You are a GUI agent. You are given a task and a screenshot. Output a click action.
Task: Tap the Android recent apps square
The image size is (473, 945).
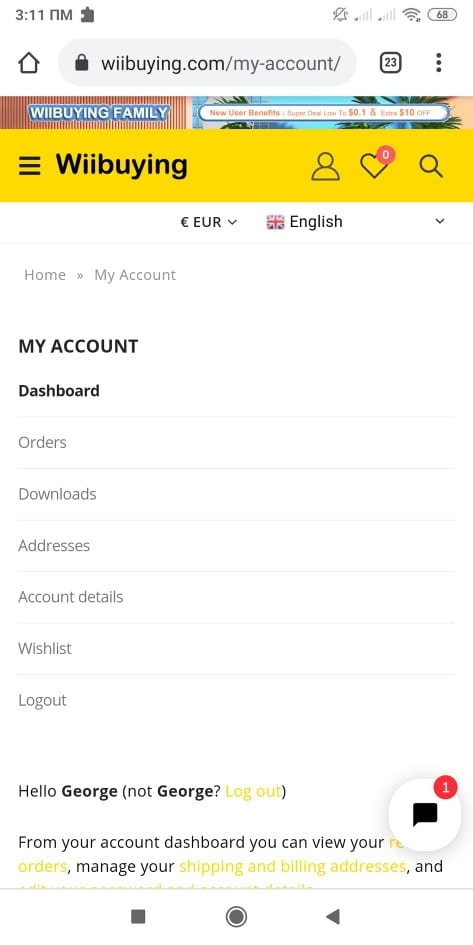tap(139, 917)
